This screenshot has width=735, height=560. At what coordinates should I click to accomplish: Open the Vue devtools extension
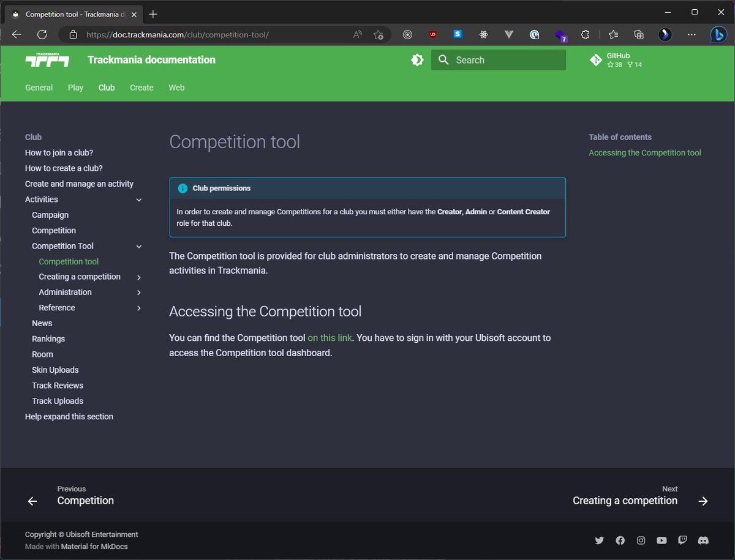pyautogui.click(x=508, y=35)
